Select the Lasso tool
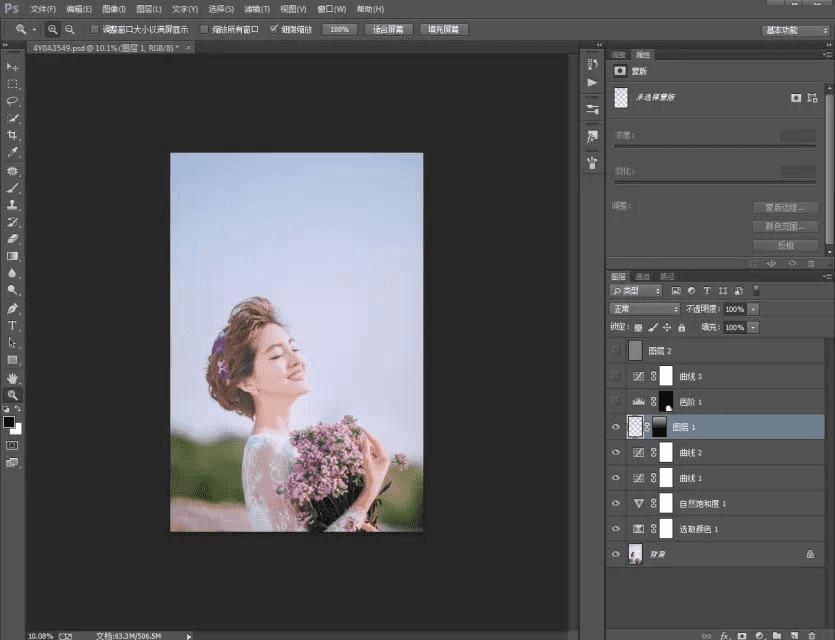Image resolution: width=835 pixels, height=640 pixels. pos(13,101)
